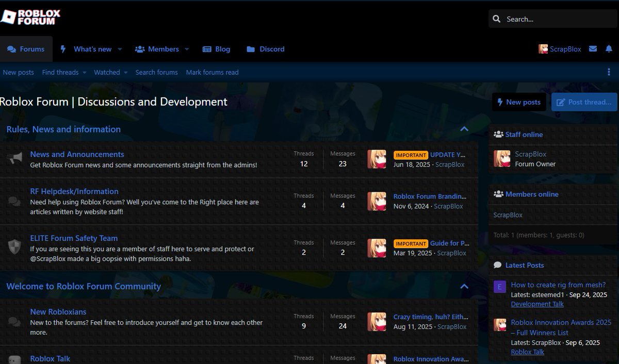Switch to the Forums tab
This screenshot has width=619, height=364.
pos(26,49)
